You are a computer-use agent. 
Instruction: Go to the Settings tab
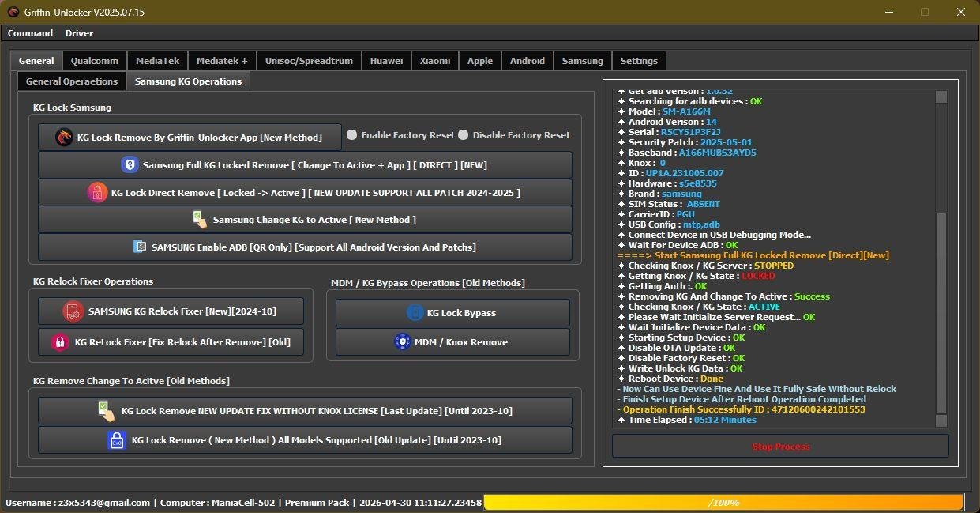pos(638,61)
